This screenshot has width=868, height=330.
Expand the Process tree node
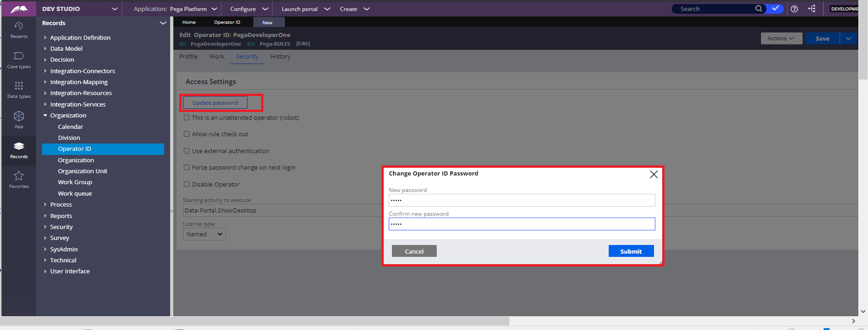pos(45,204)
